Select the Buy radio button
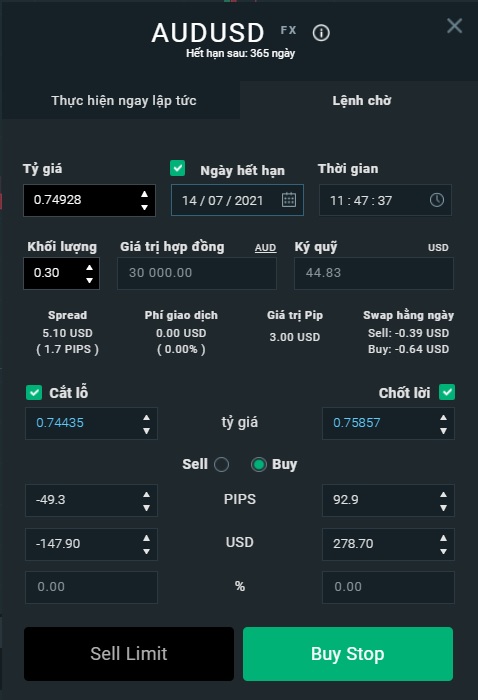The width and height of the screenshot is (478, 700). pyautogui.click(x=258, y=464)
